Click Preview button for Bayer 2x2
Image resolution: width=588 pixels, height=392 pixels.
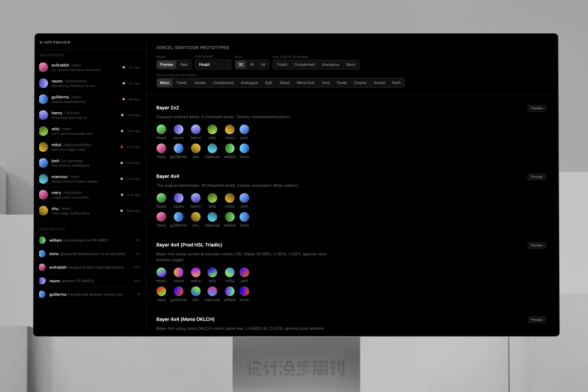(537, 108)
